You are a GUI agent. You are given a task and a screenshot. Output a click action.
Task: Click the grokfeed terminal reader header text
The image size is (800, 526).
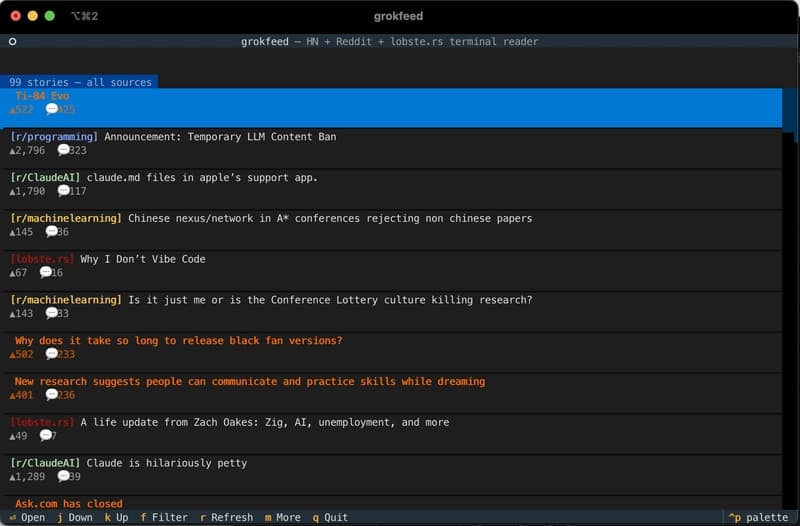(389, 41)
